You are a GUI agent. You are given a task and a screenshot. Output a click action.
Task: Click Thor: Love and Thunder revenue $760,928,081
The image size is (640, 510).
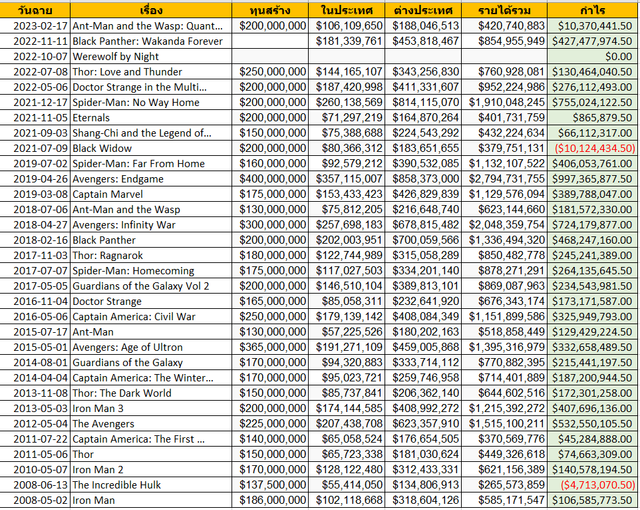(505, 72)
